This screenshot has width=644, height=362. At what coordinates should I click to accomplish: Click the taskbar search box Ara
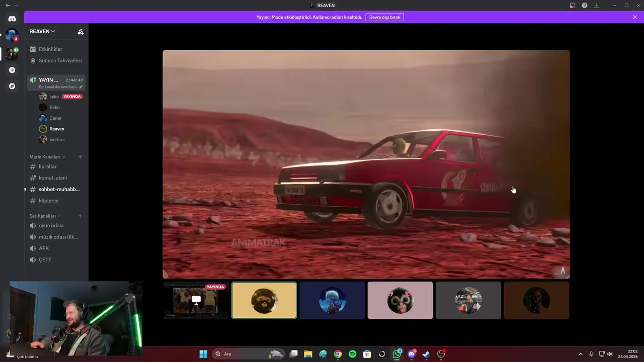point(249,354)
